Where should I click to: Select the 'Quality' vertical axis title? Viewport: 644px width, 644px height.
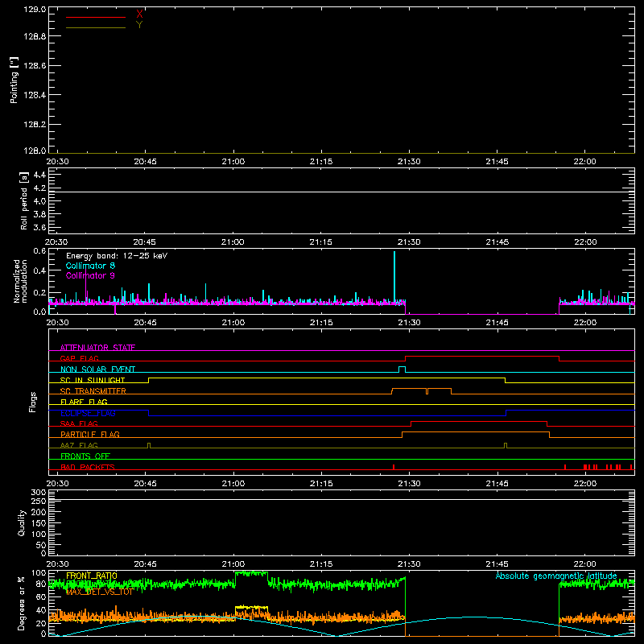[x=22, y=522]
